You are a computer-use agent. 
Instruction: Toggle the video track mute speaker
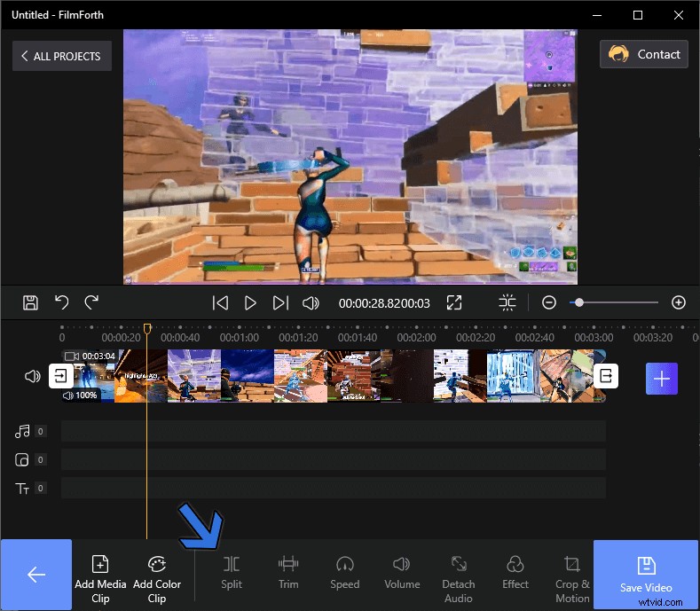click(x=32, y=376)
